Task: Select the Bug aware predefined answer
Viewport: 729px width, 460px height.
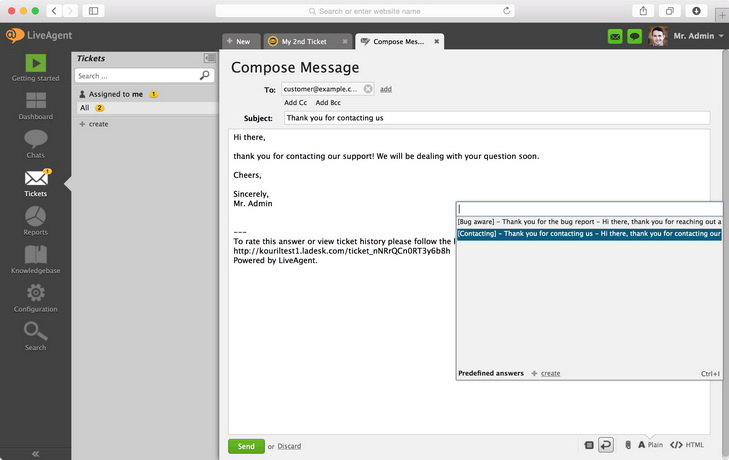Action: pyautogui.click(x=589, y=221)
